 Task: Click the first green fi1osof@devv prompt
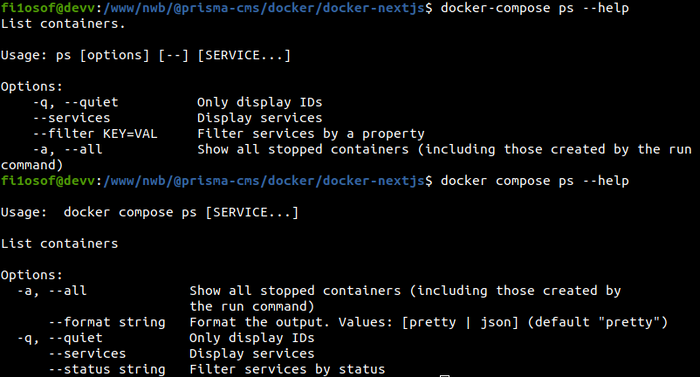click(48, 8)
